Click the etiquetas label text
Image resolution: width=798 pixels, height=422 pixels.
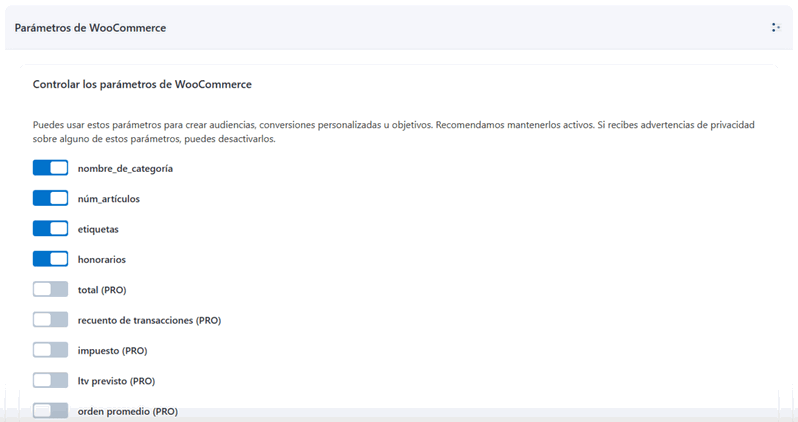[x=98, y=230]
